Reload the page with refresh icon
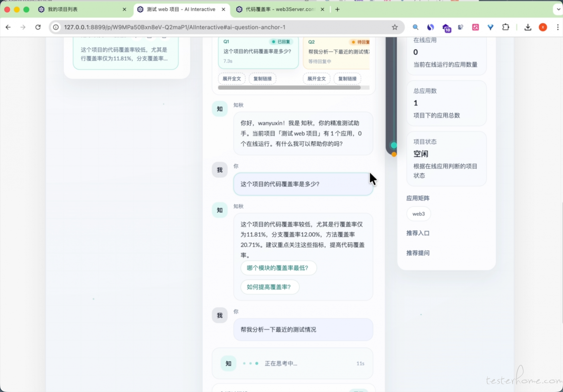This screenshot has height=392, width=563. [x=38, y=27]
